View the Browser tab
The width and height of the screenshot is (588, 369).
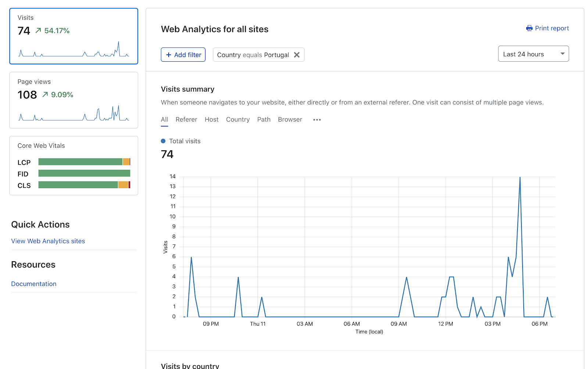coord(290,119)
